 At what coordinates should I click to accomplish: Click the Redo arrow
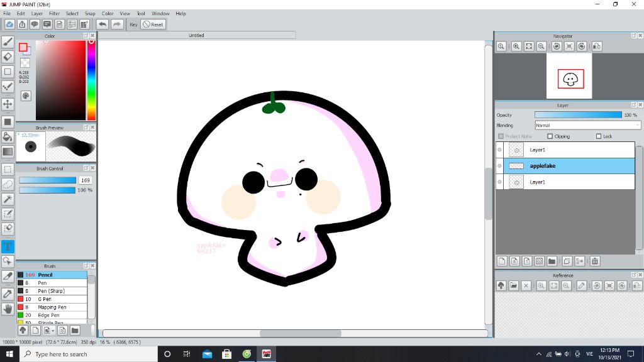click(x=116, y=25)
